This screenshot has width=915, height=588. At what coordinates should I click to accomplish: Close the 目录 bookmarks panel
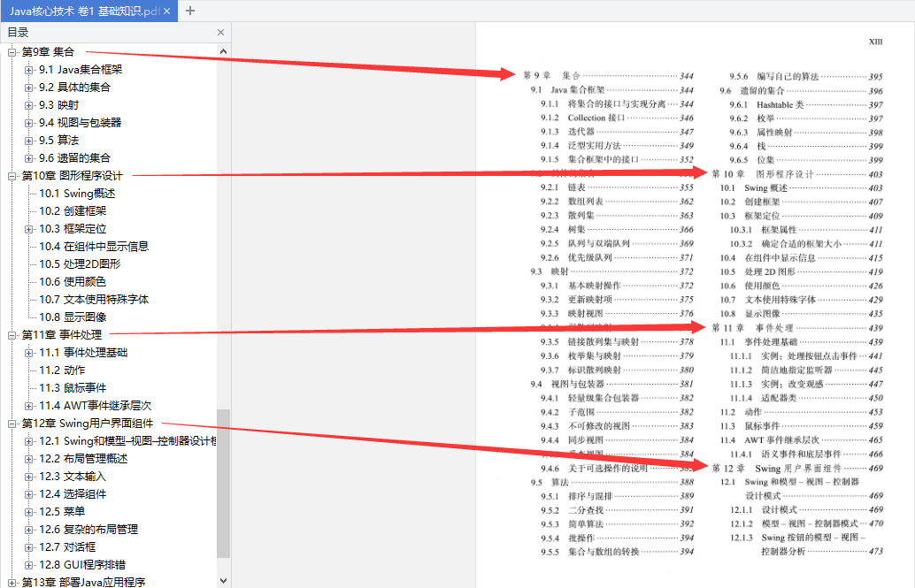[220, 33]
